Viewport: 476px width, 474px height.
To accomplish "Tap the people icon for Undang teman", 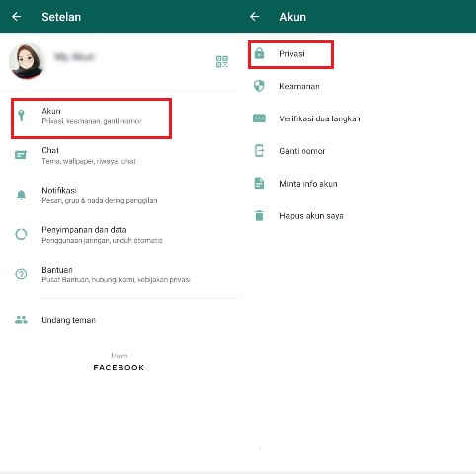I will tap(21, 320).
